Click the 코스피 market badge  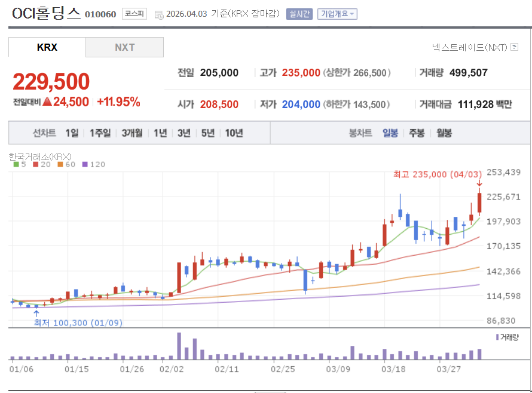tap(134, 14)
